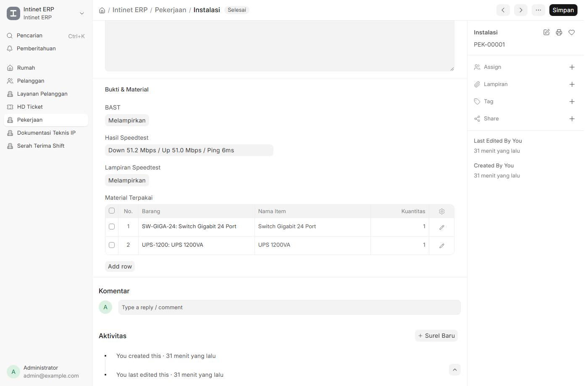Click UPS 1200VA Nama Item cell
This screenshot has width=588, height=386.
click(x=312, y=245)
